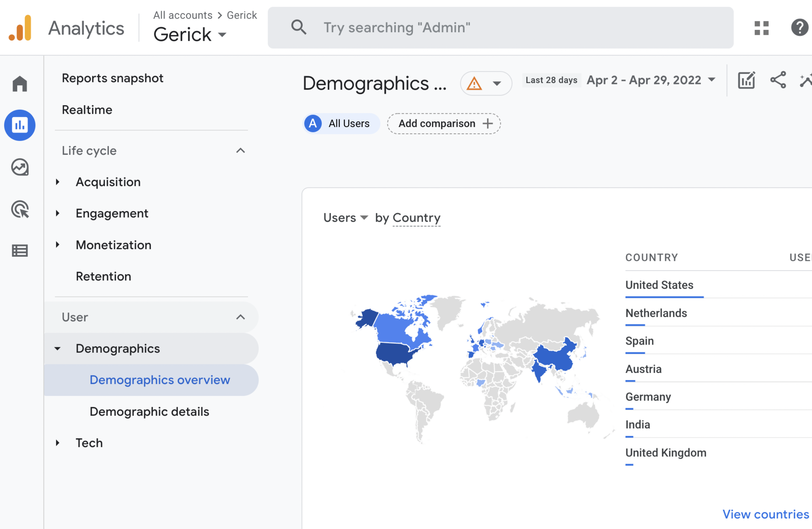Open the Help question mark icon
Viewport: 812px width, 529px height.
pyautogui.click(x=799, y=28)
